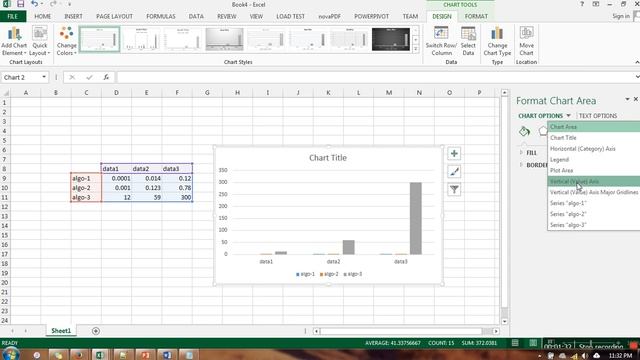Choose Vertical (Value) Axis option
Image resolution: width=640 pixels, height=360 pixels.
pos(594,181)
